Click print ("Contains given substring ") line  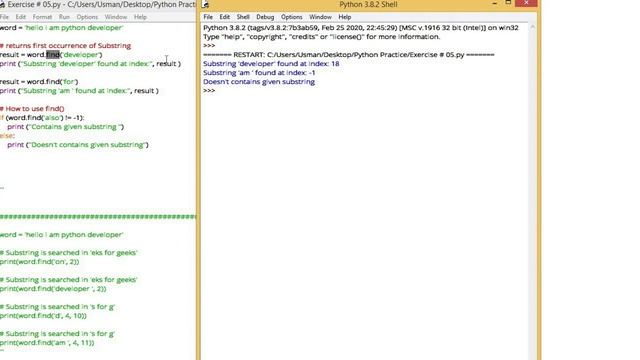pyautogui.click(x=65, y=127)
